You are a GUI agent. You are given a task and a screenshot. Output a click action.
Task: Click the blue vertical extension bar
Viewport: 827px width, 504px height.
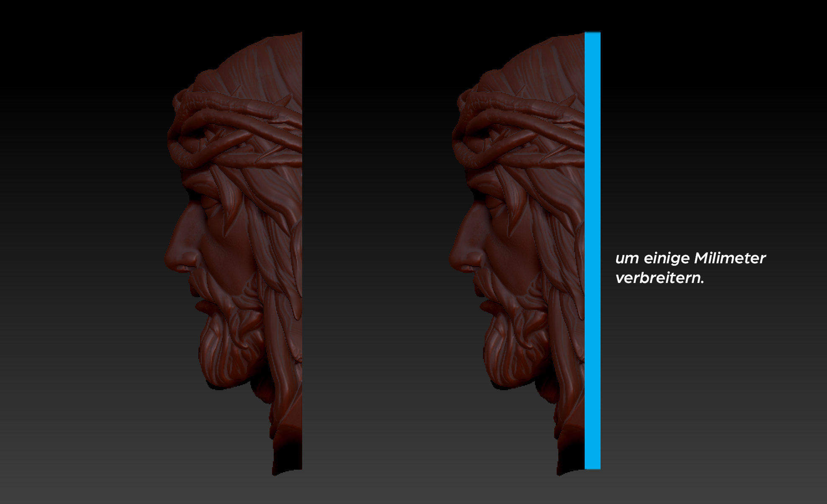point(592,251)
